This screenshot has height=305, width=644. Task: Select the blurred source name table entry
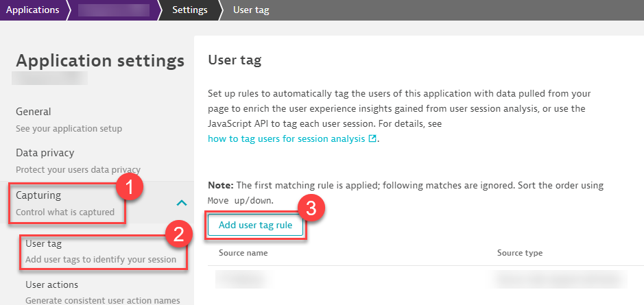tap(240, 278)
